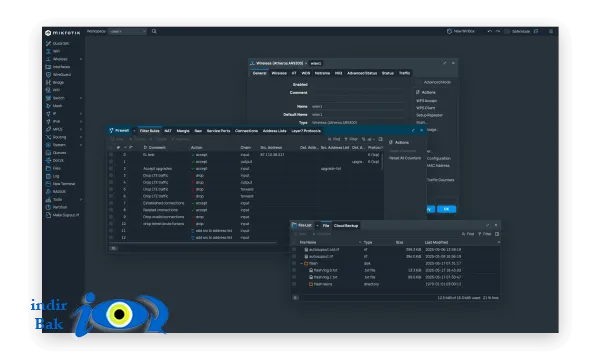Click the undo arrow in the top bar
The height and width of the screenshot is (360, 600).
tap(489, 31)
